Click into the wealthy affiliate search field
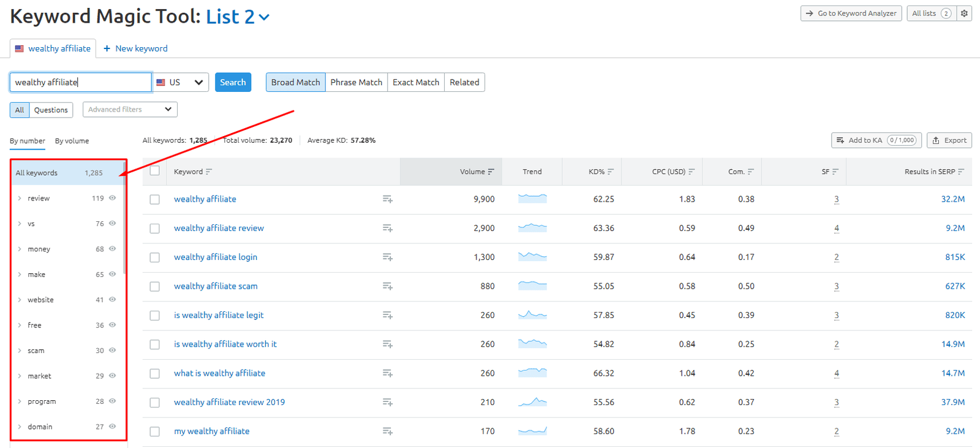This screenshot has width=980, height=448. pyautogui.click(x=80, y=82)
